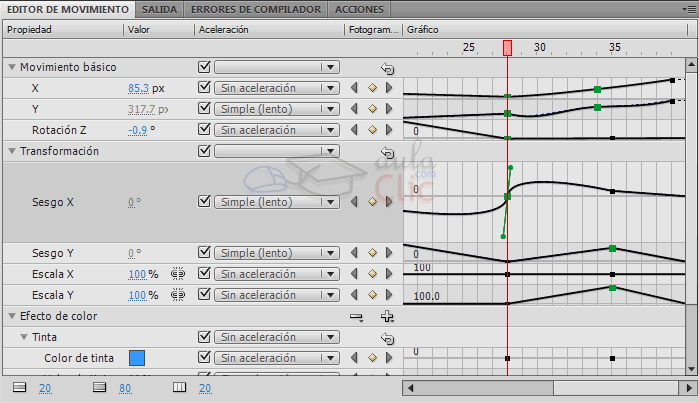Open the Color de tinta swatch
699x403 pixels.
coord(137,358)
